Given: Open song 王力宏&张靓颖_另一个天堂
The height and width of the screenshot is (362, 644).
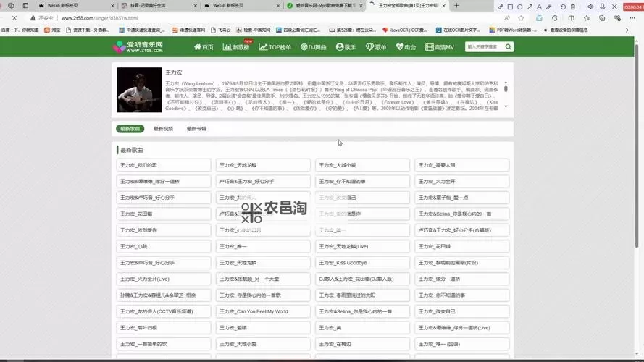Looking at the screenshot, I should [263, 279].
